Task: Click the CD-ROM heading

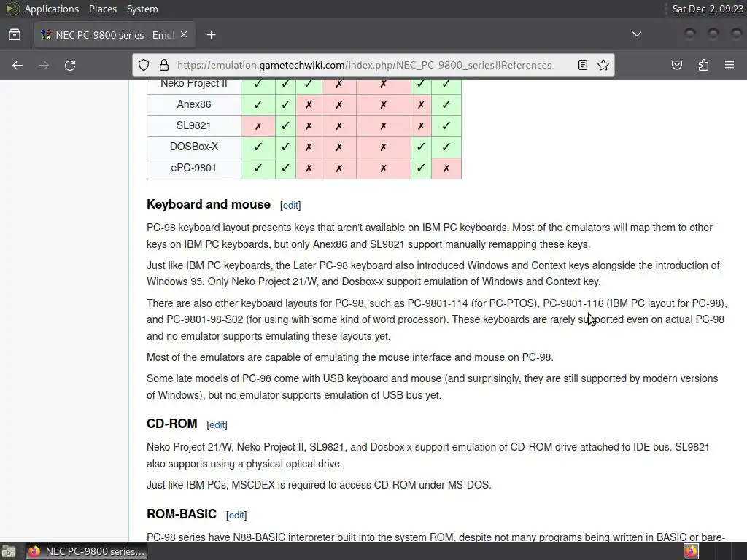Action: (172, 424)
